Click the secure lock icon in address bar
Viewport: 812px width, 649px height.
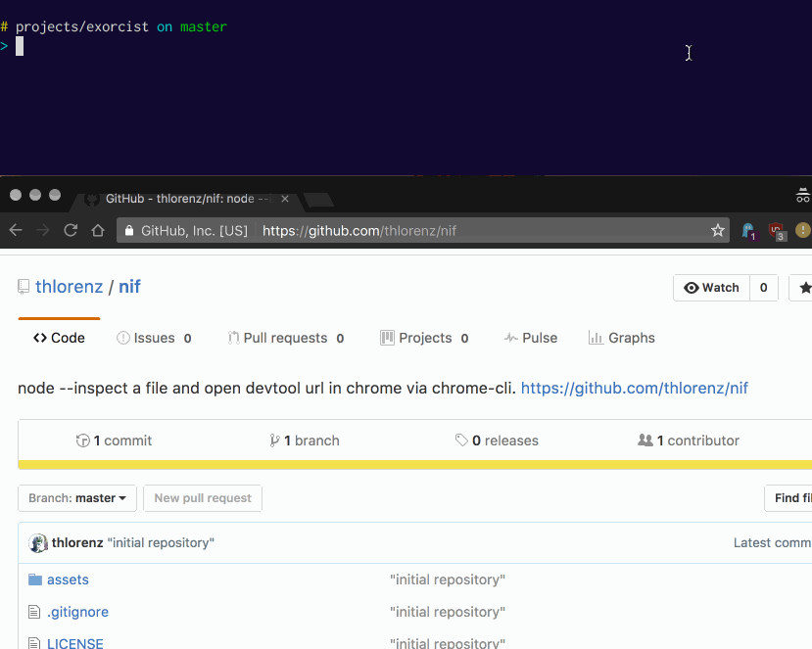129,231
